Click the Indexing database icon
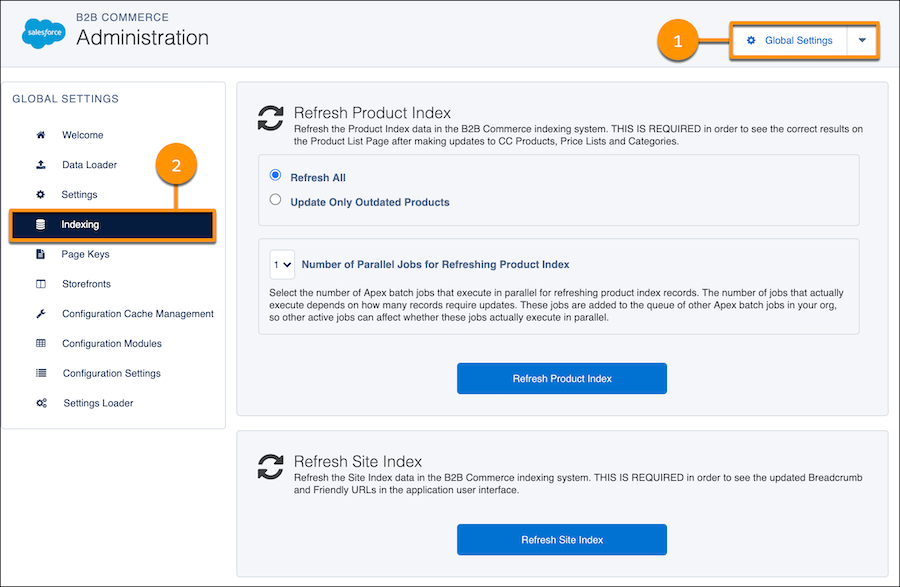This screenshot has width=900, height=587. click(x=40, y=224)
